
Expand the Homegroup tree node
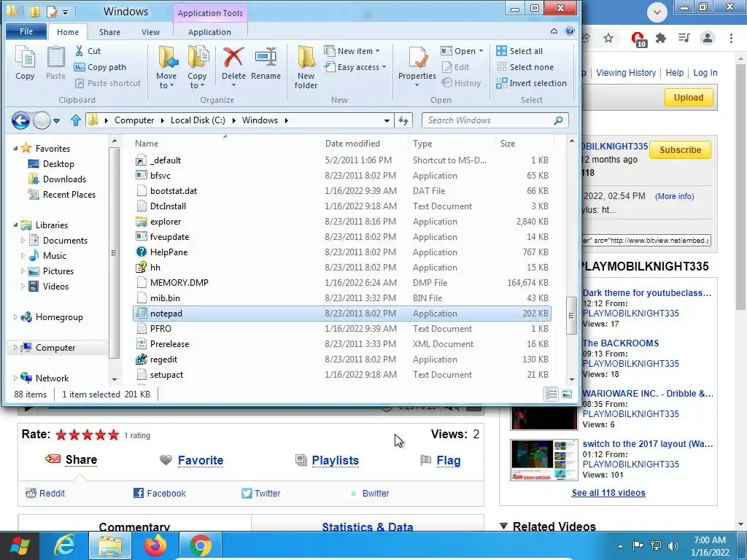coord(15,317)
